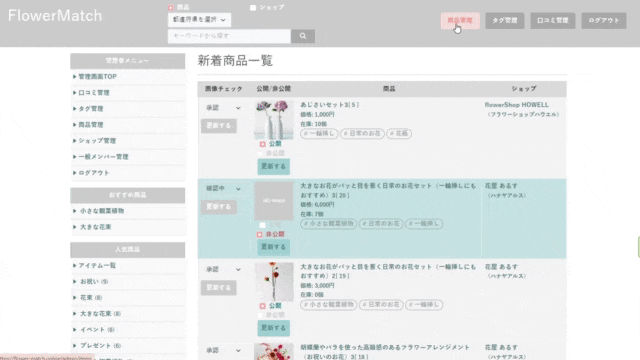Viewport: 640px width, 360px height.
Task: Open the 都道府県を選択 prefecture dropdown
Action: pos(199,20)
